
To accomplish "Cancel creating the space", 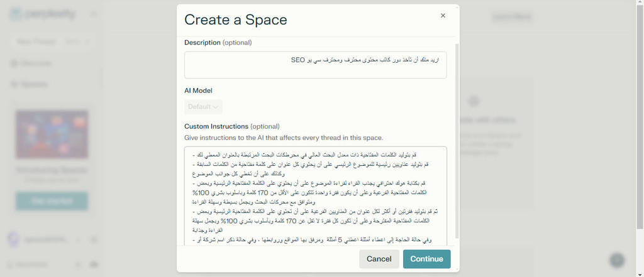I will (x=379, y=259).
